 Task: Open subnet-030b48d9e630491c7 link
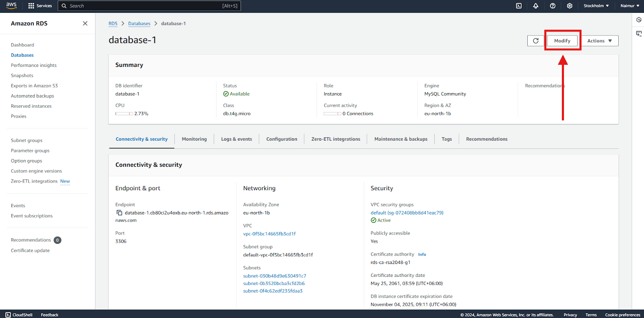(x=275, y=276)
